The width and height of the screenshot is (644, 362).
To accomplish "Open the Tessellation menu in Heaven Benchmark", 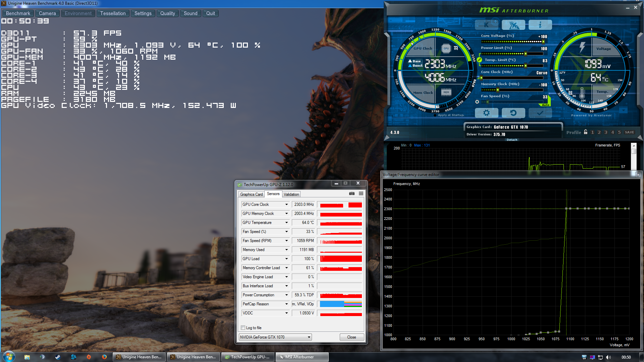I will coord(113,13).
